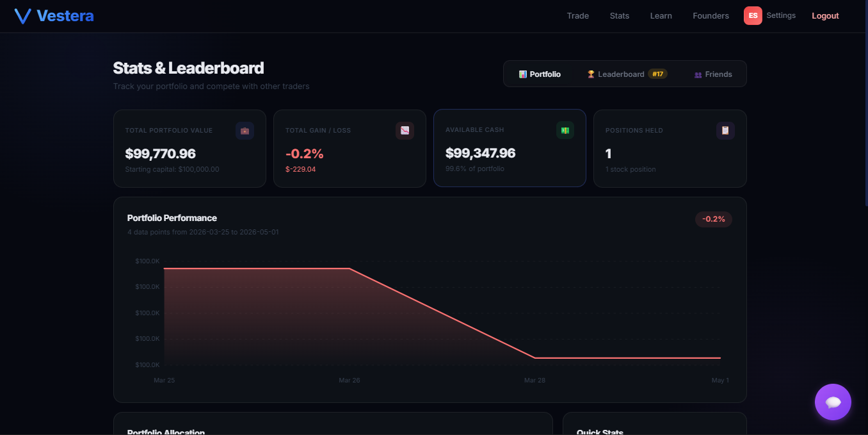Viewport: 868px width, 435px height.
Task: Click the 4 data points date range text
Action: pos(203,232)
